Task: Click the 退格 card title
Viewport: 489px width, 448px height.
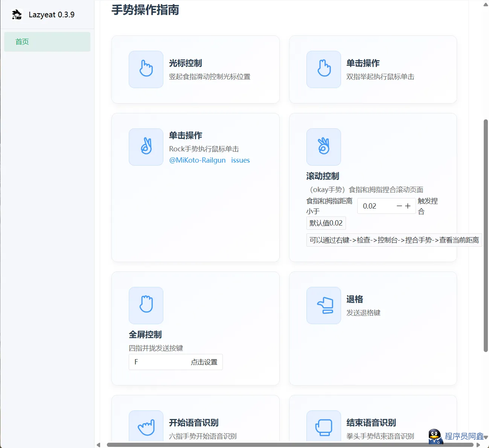Action: pos(355,299)
